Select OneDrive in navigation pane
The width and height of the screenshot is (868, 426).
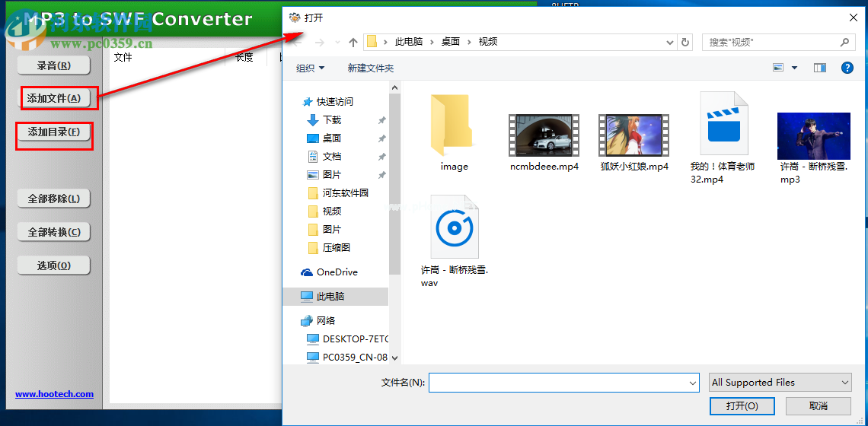pos(337,272)
